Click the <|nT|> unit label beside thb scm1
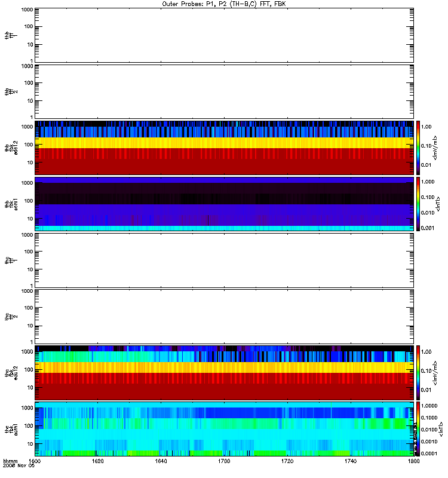This screenshot has height=478, width=448. [438, 204]
